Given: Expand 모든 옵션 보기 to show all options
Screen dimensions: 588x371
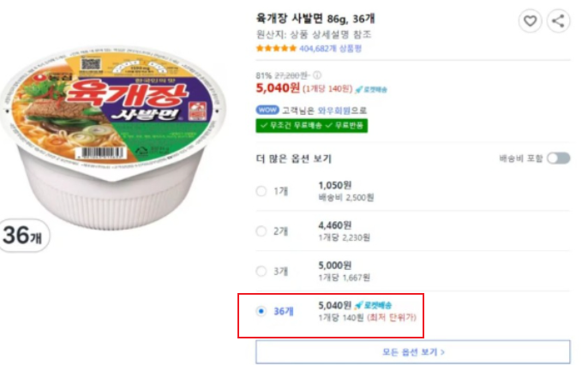Looking at the screenshot, I should [412, 351].
